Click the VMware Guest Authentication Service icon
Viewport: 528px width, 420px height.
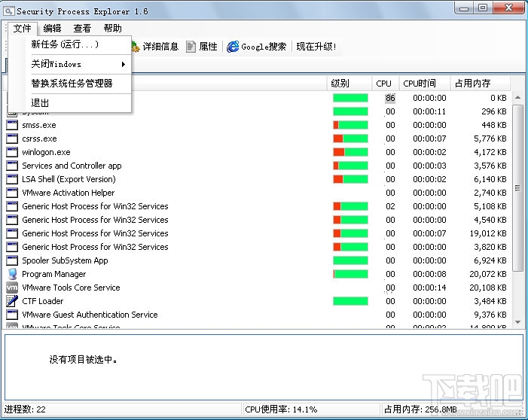point(12,315)
